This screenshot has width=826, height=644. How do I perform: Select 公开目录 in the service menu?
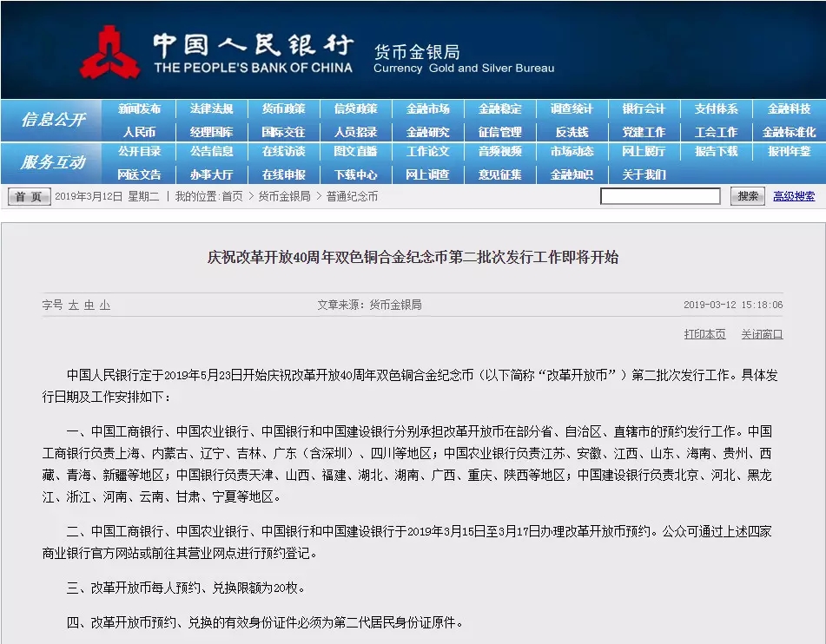click(139, 152)
